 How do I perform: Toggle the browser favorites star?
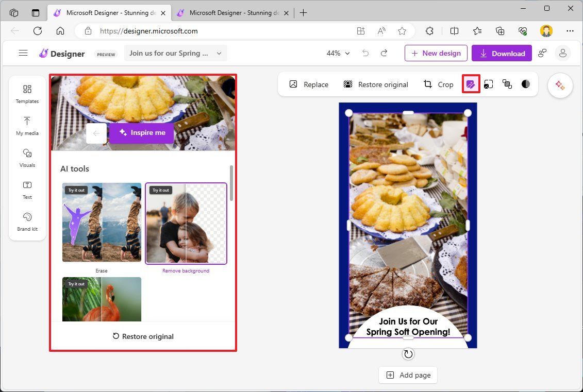click(402, 31)
